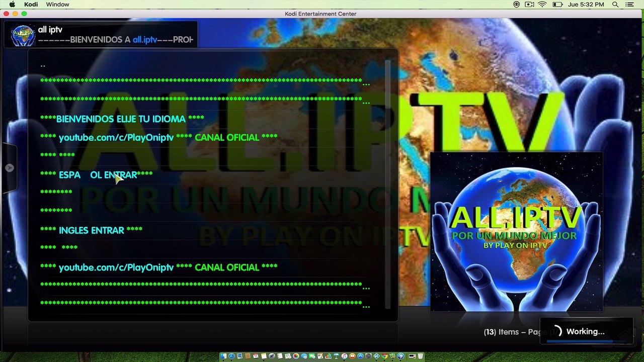
Task: Open Photos in the dock
Action: 296,356
